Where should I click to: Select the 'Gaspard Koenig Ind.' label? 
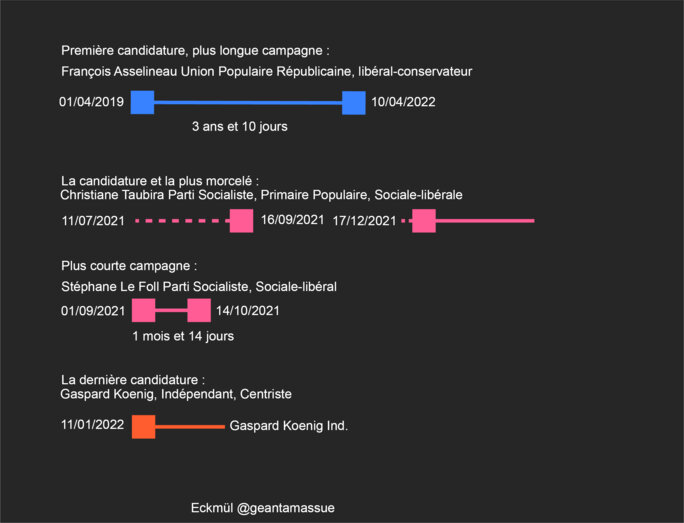click(x=288, y=426)
